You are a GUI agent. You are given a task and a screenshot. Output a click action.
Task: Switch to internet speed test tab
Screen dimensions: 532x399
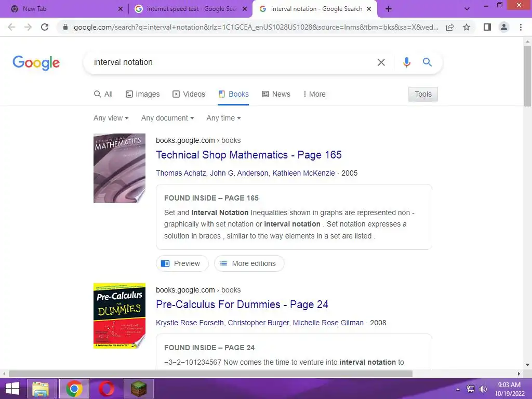tap(190, 9)
